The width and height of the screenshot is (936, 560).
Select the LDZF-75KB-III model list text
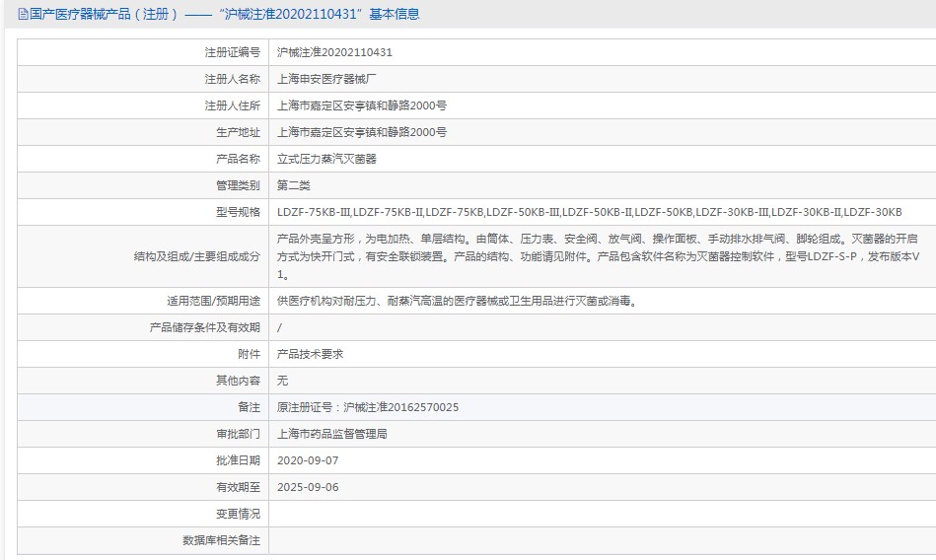[x=590, y=212]
